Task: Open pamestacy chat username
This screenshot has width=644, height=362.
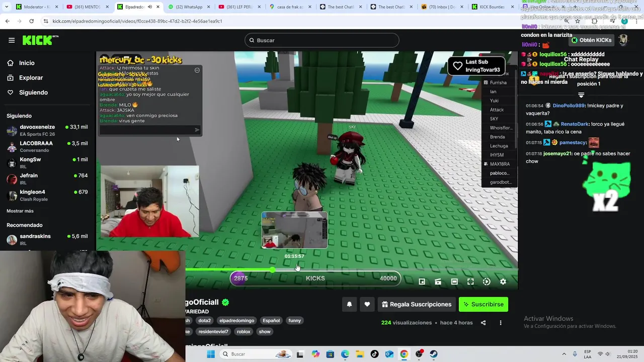Action: click(x=572, y=142)
